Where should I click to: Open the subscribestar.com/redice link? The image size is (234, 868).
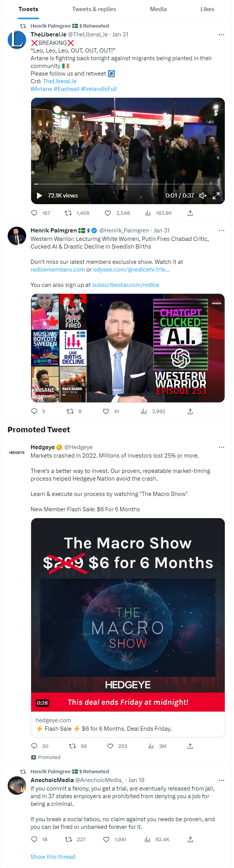[x=126, y=285]
